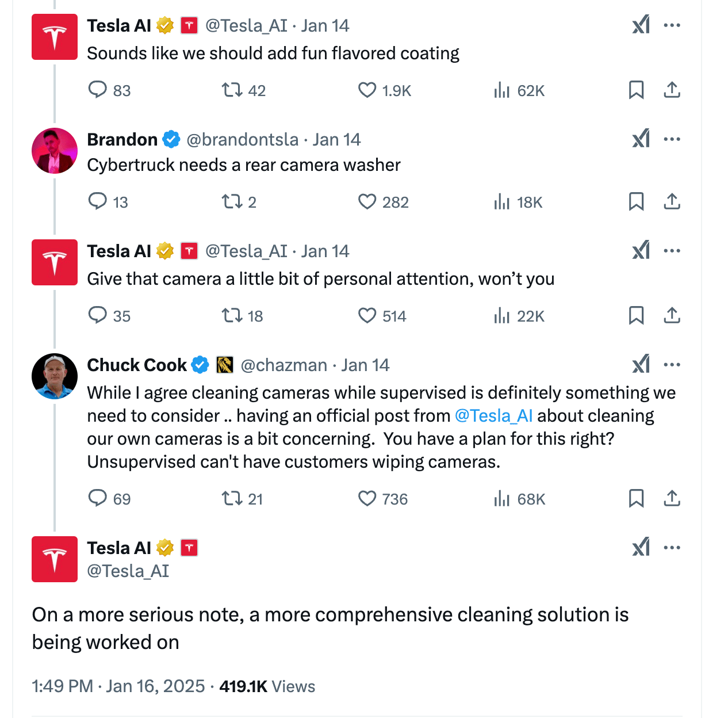728x718 pixels.
Task: Click Grok icon on Brandon's tweet
Action: (x=641, y=139)
